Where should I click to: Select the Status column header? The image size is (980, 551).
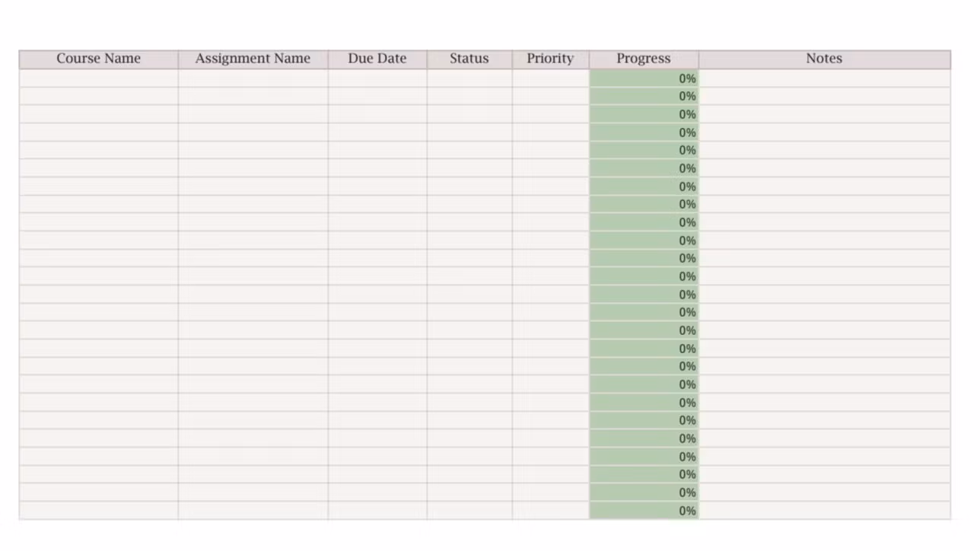[469, 59]
